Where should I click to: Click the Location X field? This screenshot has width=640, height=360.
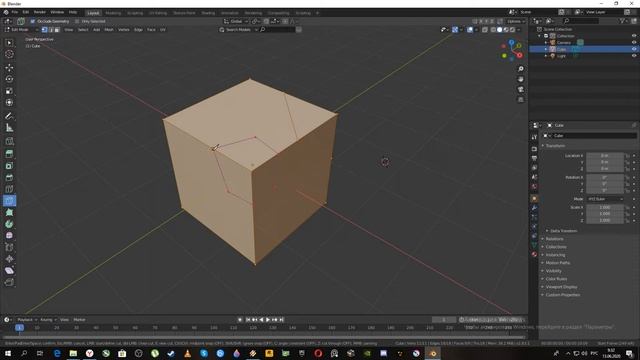coord(605,156)
